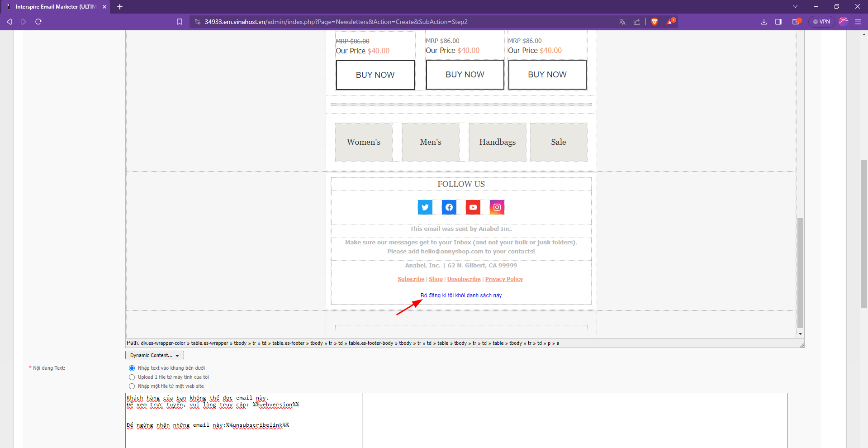Expand the tab search chevron in title bar
This screenshot has width=868, height=448.
(795, 6)
